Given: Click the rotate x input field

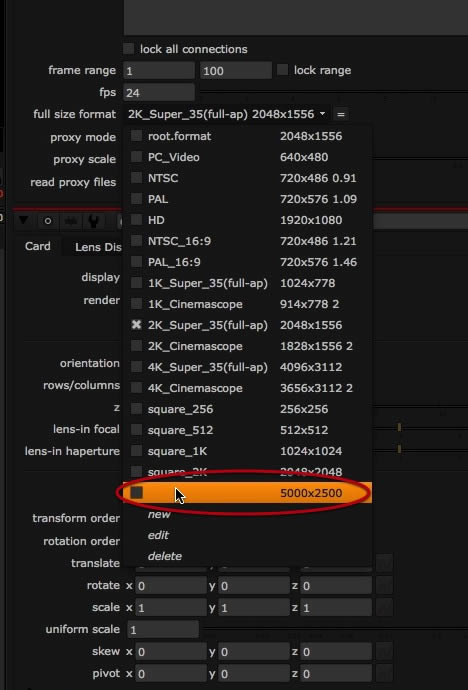Looking at the screenshot, I should pos(171,586).
